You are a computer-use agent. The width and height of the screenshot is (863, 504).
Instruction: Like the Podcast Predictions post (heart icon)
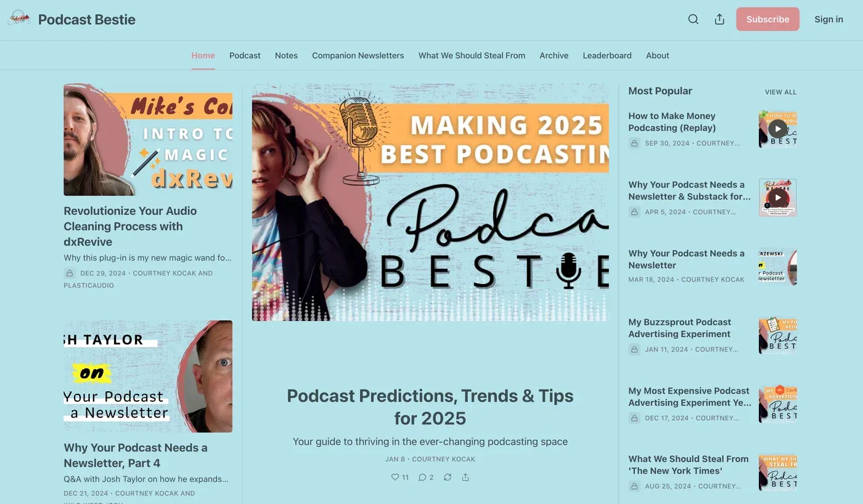tap(395, 477)
